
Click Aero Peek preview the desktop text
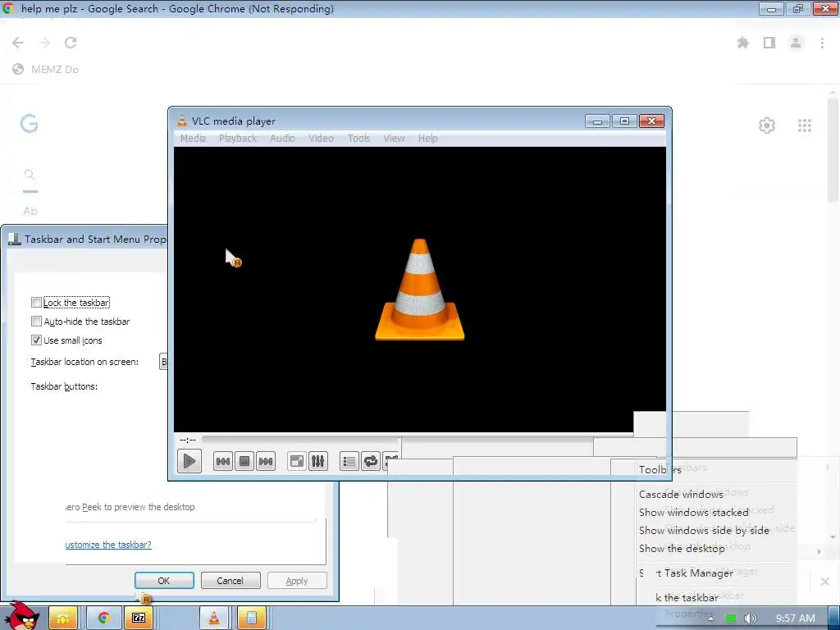[130, 507]
